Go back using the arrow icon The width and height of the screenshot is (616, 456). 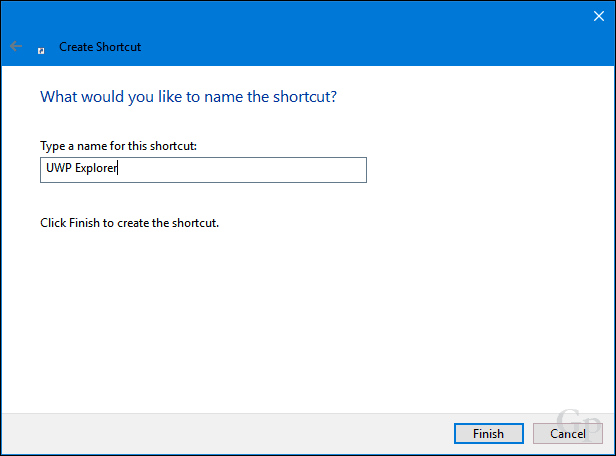16,46
